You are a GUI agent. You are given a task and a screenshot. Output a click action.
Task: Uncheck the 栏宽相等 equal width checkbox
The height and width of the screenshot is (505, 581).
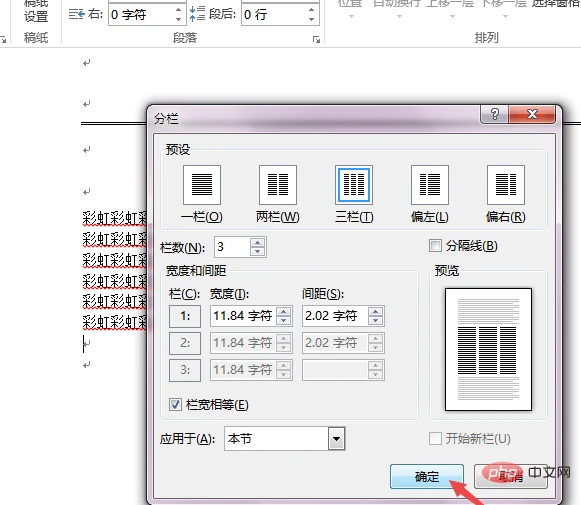tap(175, 404)
